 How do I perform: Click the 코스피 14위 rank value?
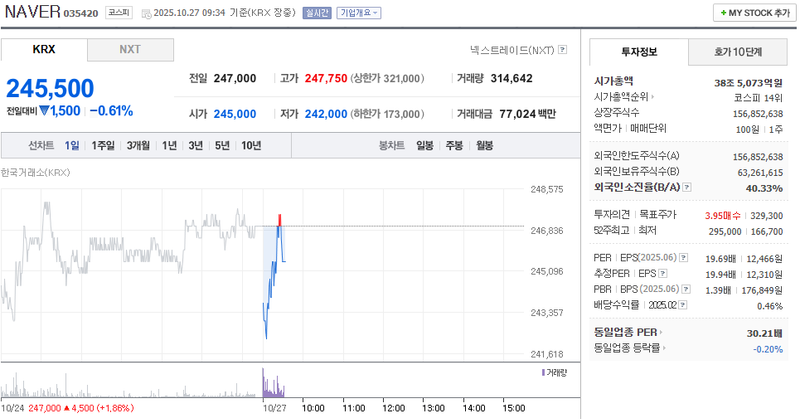pyautogui.click(x=758, y=98)
